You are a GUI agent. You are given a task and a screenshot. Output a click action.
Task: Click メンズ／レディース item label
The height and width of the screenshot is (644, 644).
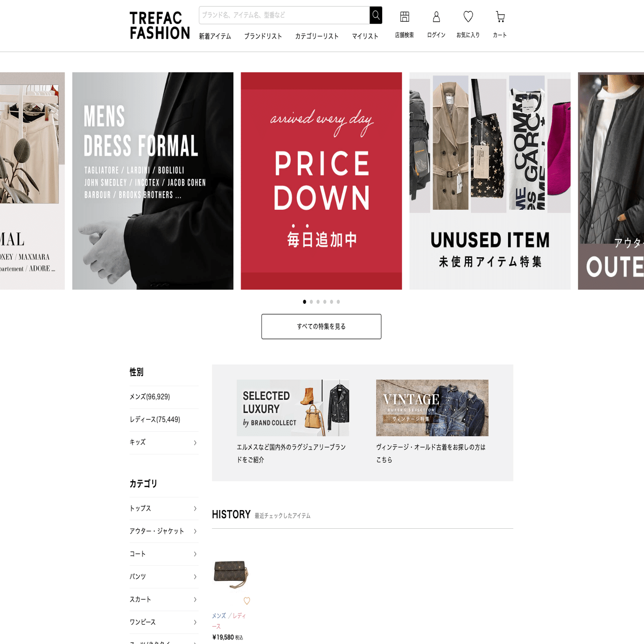click(229, 621)
